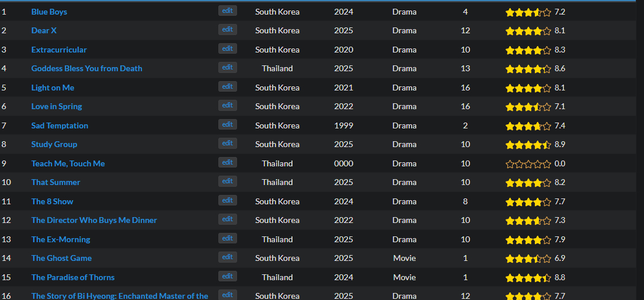
Task: Open The Story of Bi Hyeong link
Action: click(x=120, y=296)
